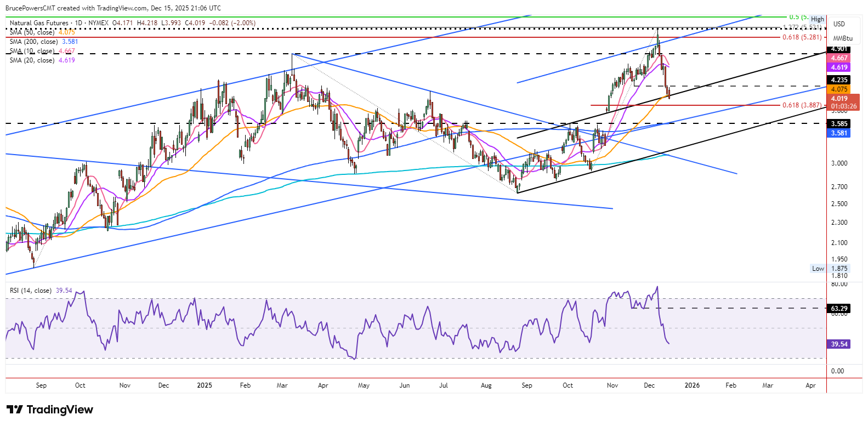868x426 pixels.
Task: Open the MMBtu unit selector
Action: [843, 38]
